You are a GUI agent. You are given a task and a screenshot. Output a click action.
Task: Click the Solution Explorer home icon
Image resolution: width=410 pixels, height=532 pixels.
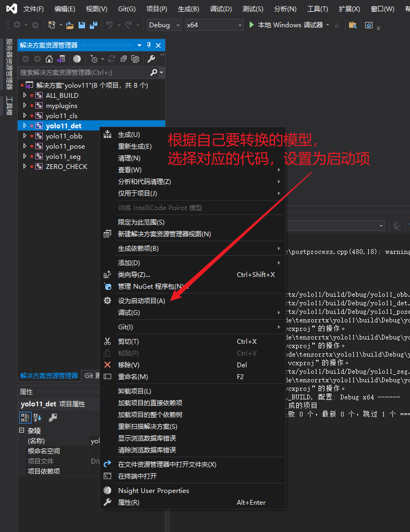(49, 59)
